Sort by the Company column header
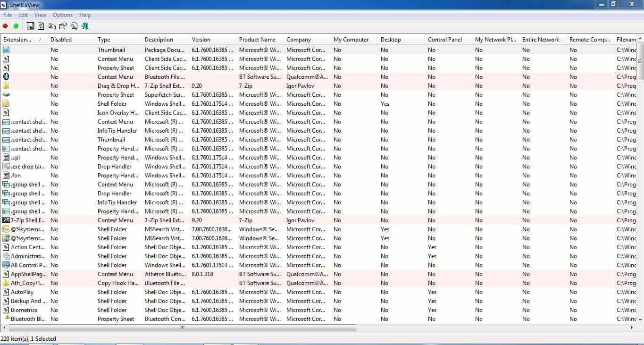The image size is (644, 345). click(307, 40)
